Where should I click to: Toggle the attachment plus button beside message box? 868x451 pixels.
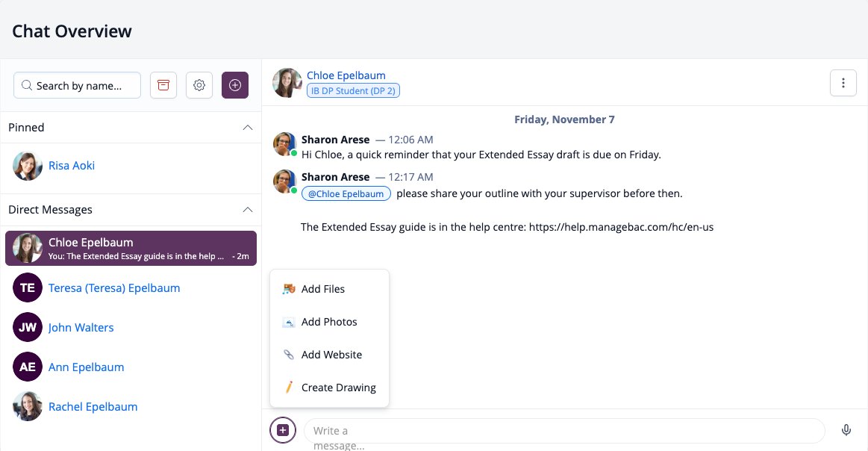tap(283, 430)
